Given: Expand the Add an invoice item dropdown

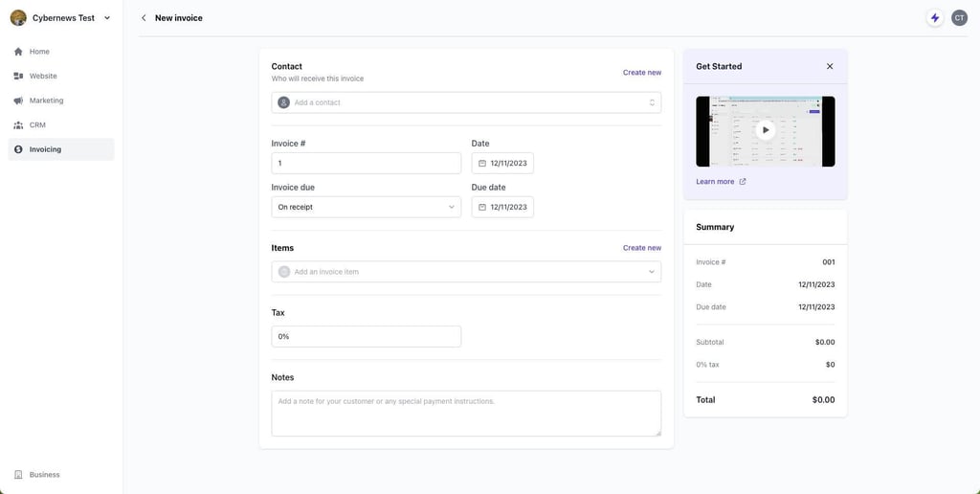Looking at the screenshot, I should pyautogui.click(x=651, y=272).
